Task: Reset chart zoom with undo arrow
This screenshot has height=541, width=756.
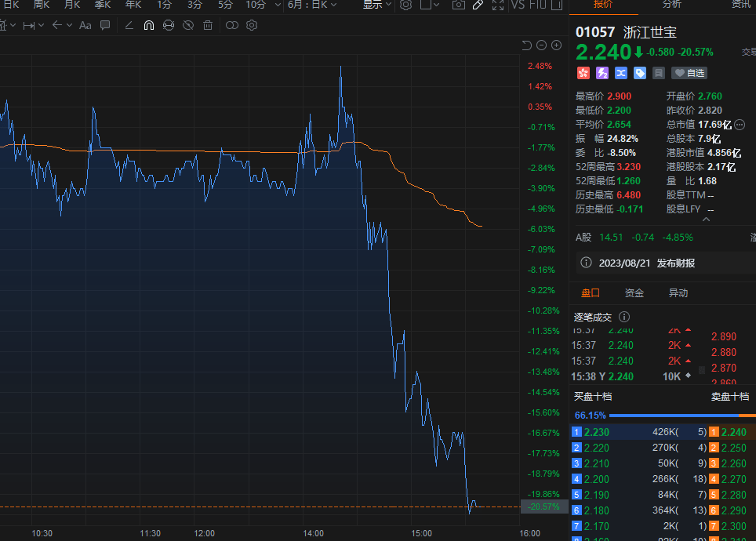Action: (526, 45)
